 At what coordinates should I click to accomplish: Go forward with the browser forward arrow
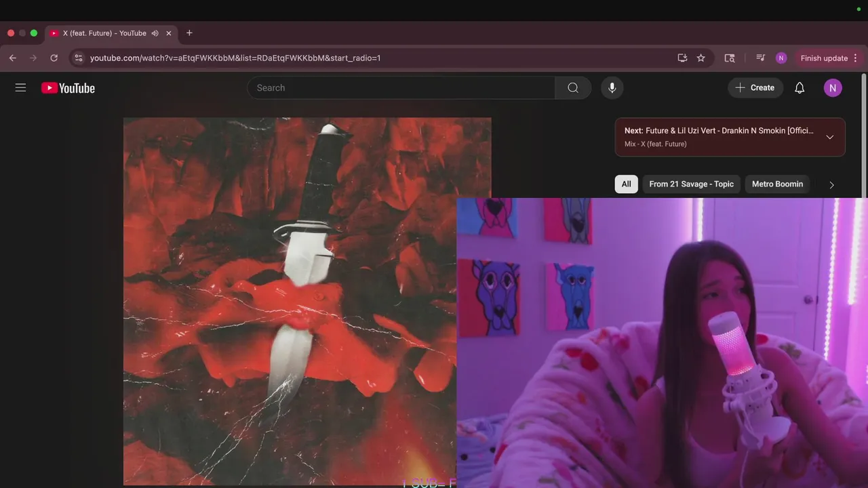[33, 58]
